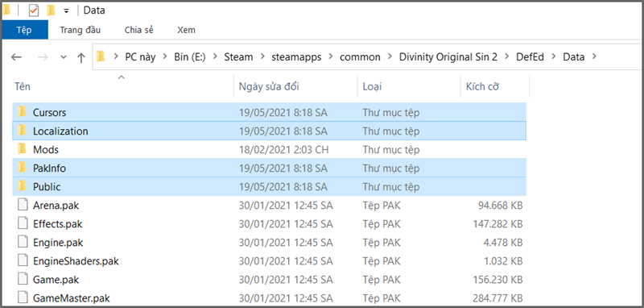Image resolution: width=644 pixels, height=308 pixels.
Task: Click Steam in the address path
Action: [x=238, y=56]
